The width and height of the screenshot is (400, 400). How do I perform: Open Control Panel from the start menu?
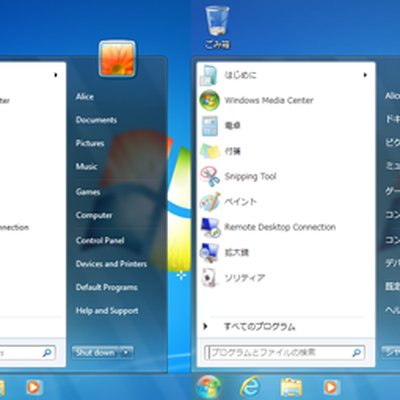(x=100, y=240)
